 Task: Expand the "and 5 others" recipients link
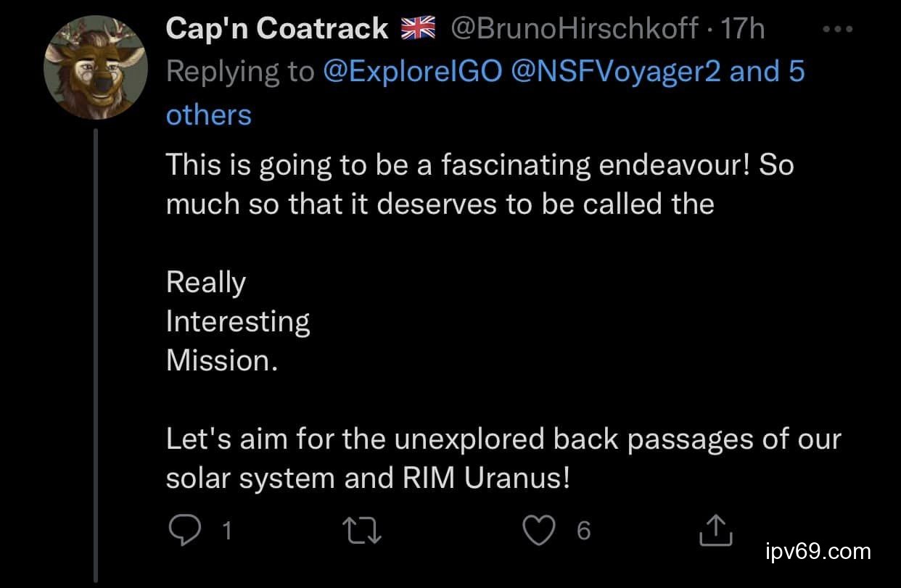767,72
